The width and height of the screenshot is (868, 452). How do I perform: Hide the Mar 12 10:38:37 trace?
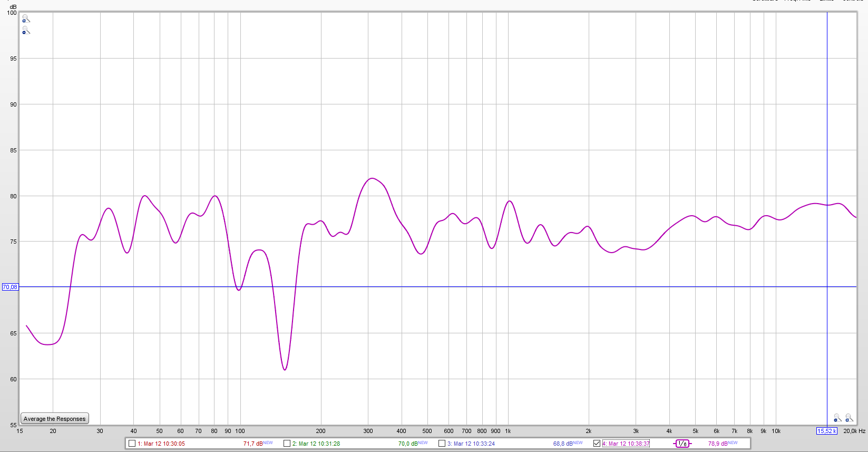[597, 444]
